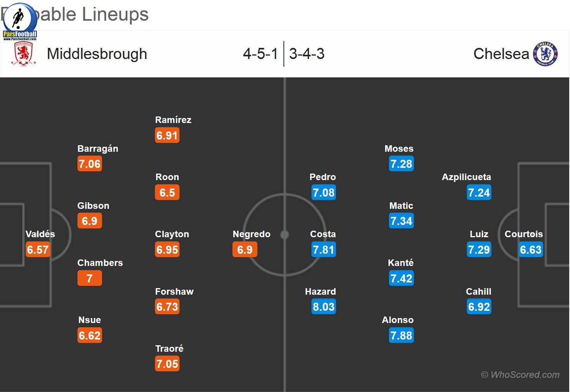
Task: Click the 3-4-3 formation text
Action: pos(307,54)
